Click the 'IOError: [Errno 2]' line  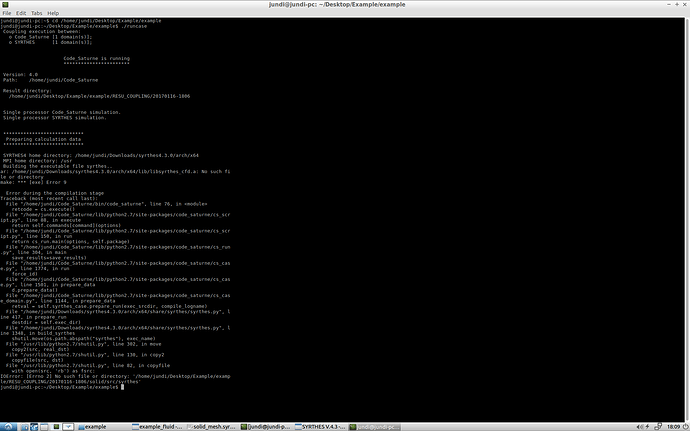tap(115, 379)
